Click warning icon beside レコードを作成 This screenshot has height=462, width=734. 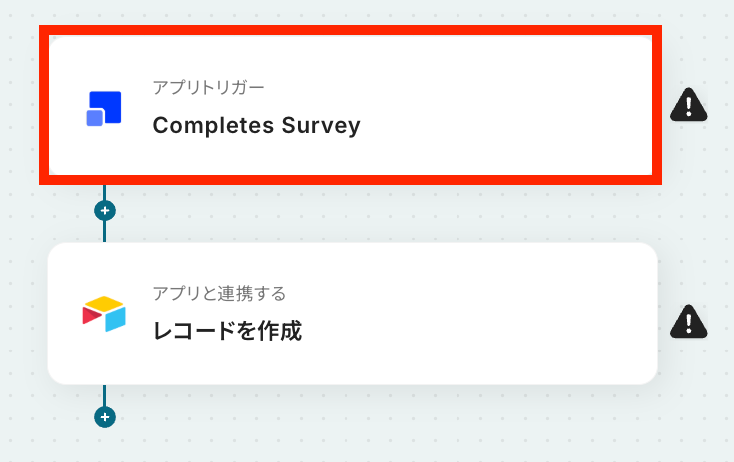click(688, 320)
